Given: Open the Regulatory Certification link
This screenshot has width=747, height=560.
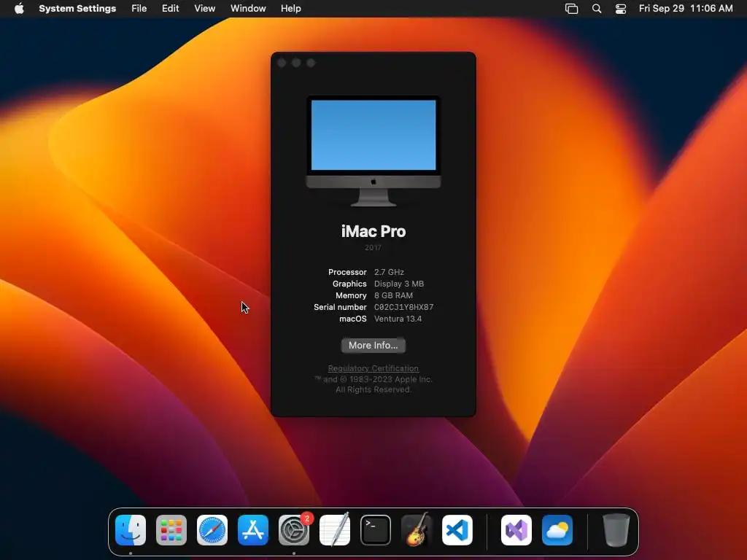Looking at the screenshot, I should coord(373,368).
